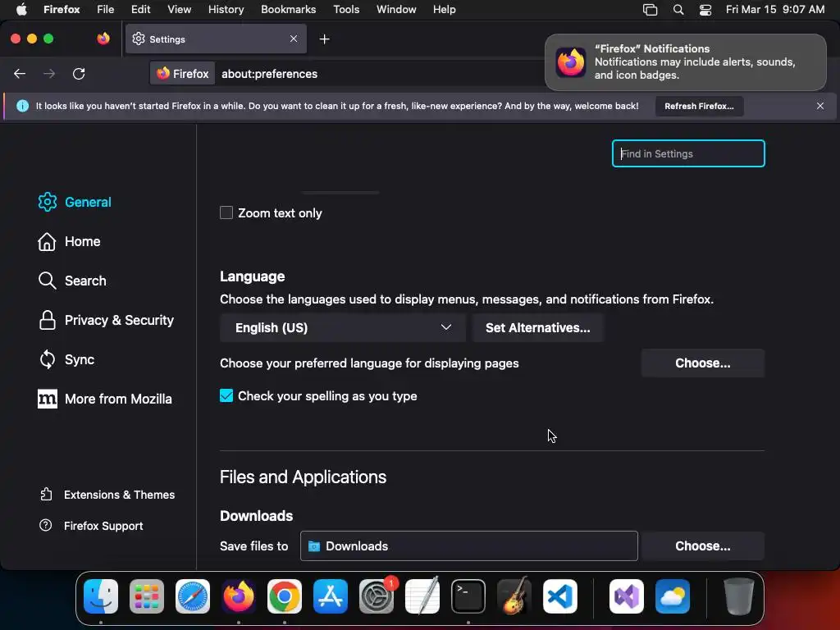Viewport: 840px width, 630px height.
Task: Reload the page with refresh icon
Action: 79,74
